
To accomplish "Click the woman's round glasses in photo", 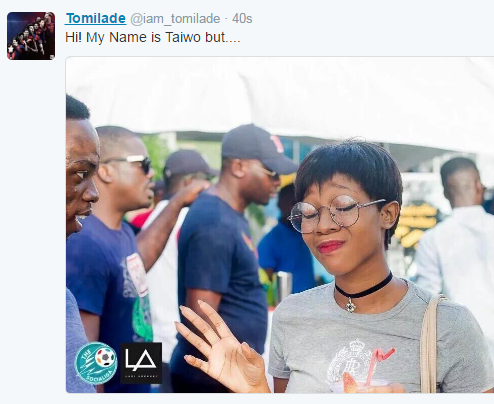I will coord(335,214).
